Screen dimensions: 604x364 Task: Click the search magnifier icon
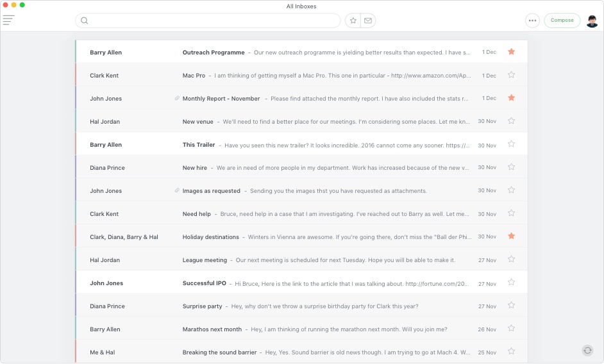click(84, 21)
